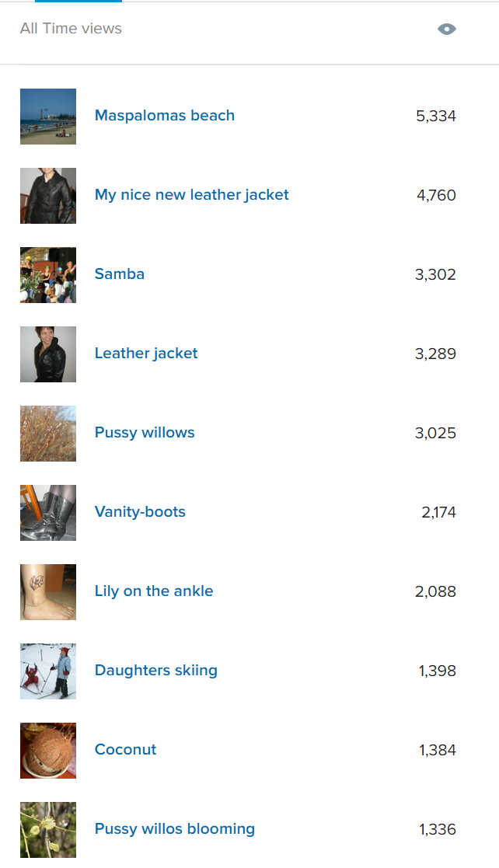Open the Vanity-boots thumbnail image
499x868 pixels.
(x=48, y=513)
